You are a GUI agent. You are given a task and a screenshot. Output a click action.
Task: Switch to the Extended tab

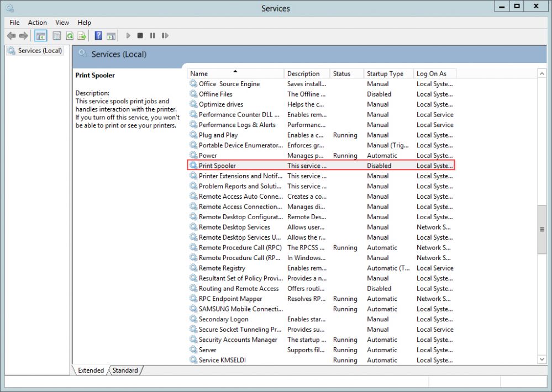[90, 370]
